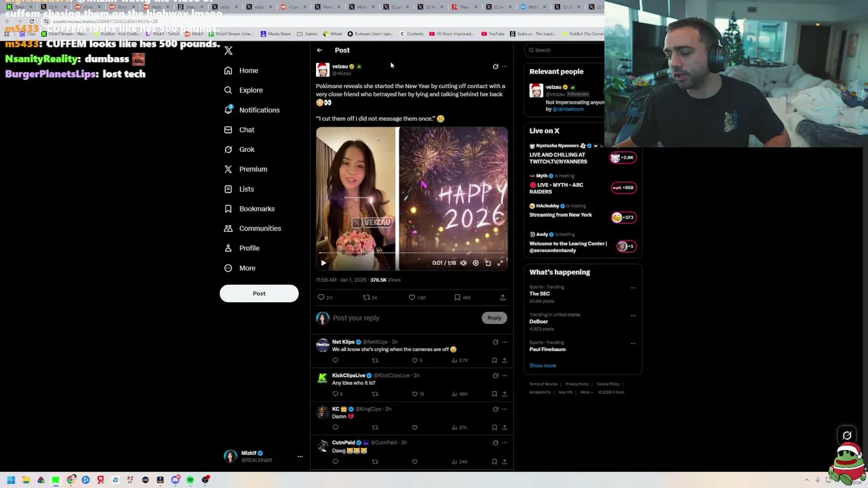Click the Lists sidebar icon
Viewport: 868px width, 488px height.
click(x=229, y=189)
